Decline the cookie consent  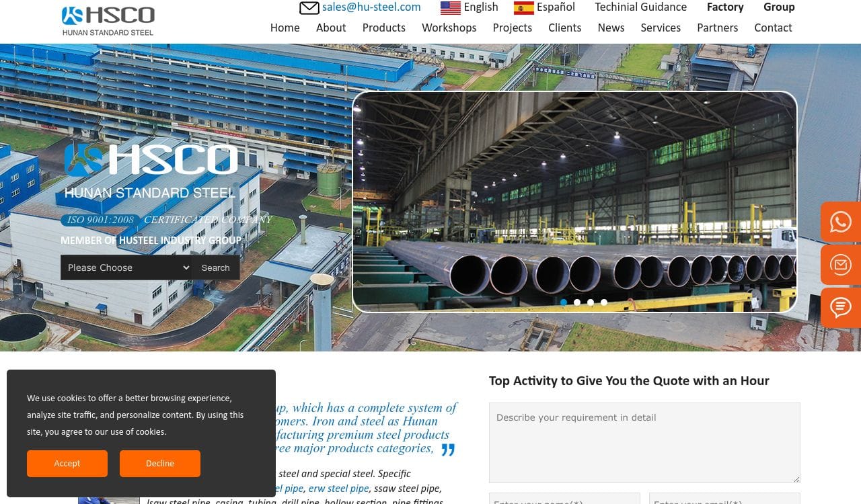click(160, 464)
